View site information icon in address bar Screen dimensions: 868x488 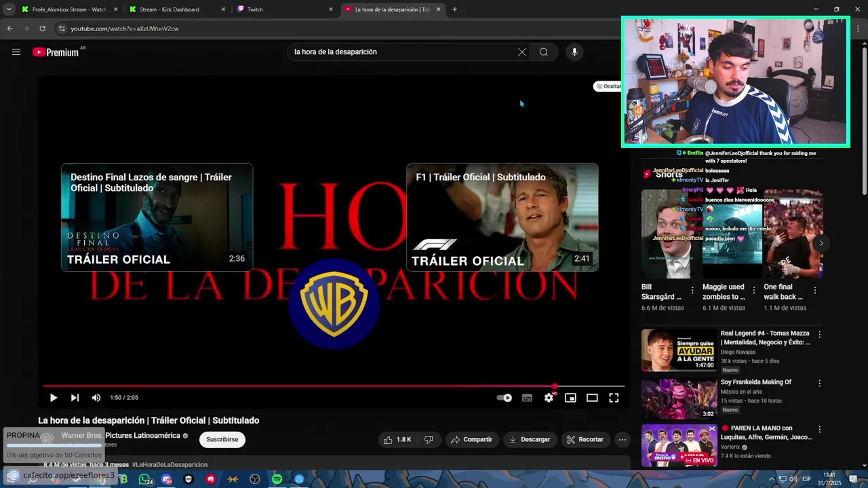point(62,28)
